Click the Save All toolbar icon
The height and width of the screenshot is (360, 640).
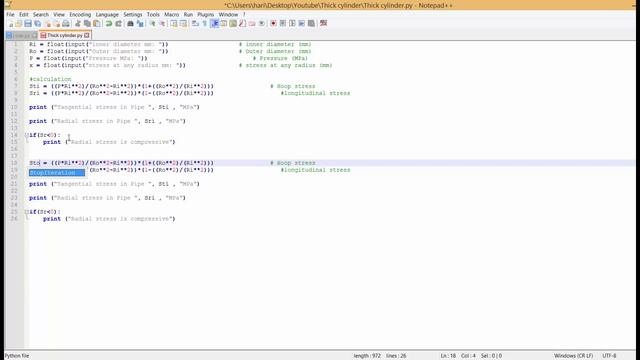38,24
